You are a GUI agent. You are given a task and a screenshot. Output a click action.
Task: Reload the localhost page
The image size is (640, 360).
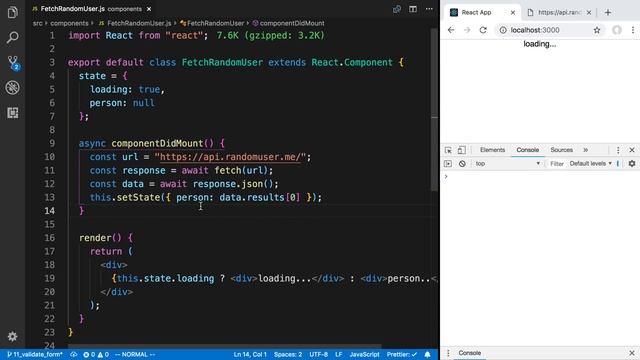click(483, 30)
